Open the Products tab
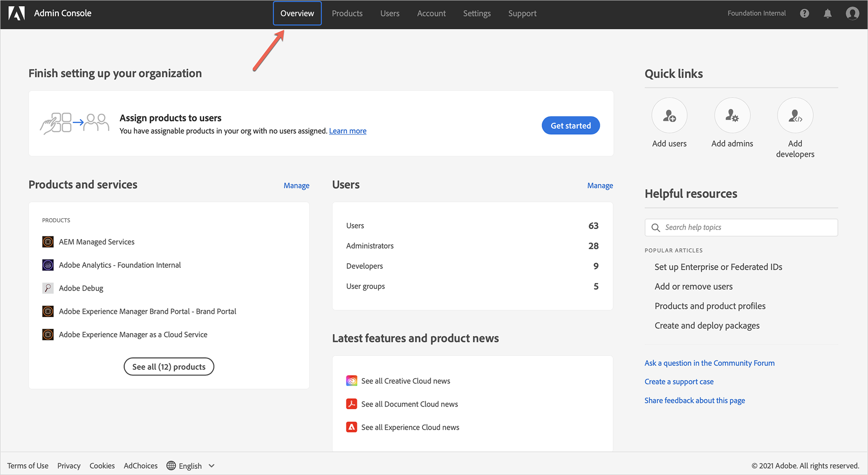The width and height of the screenshot is (868, 475). tap(347, 13)
